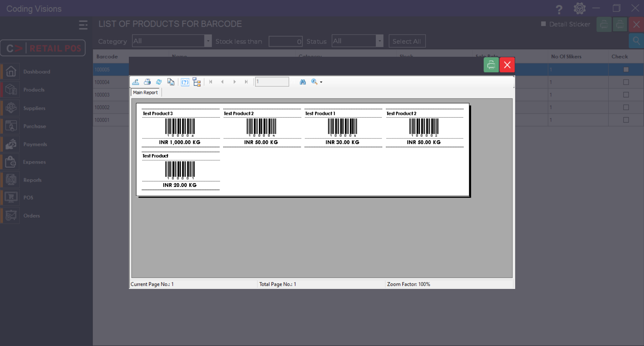Click the blue search magnifier button
Screen dimensions: 644x346
point(636,41)
